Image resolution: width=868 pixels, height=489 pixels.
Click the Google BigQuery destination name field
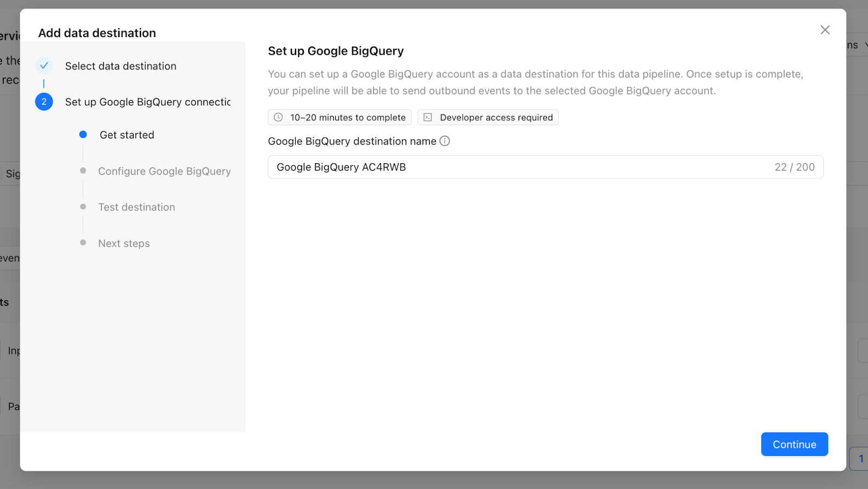coord(545,167)
